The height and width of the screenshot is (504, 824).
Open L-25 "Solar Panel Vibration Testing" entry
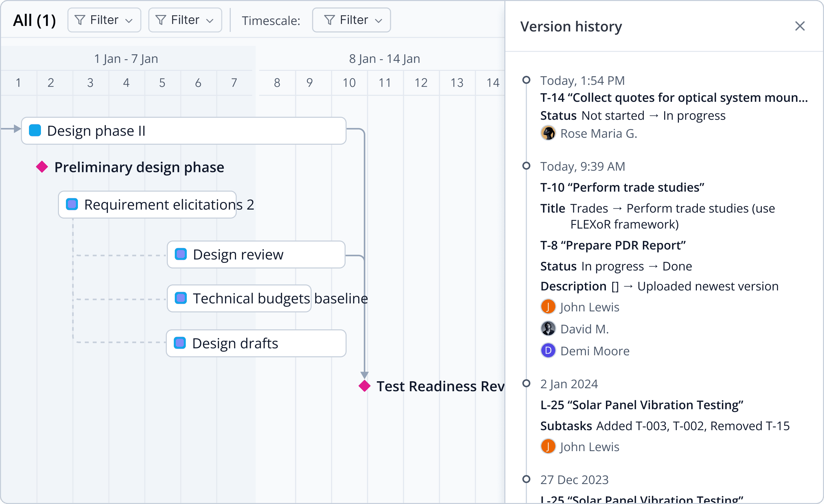click(642, 405)
